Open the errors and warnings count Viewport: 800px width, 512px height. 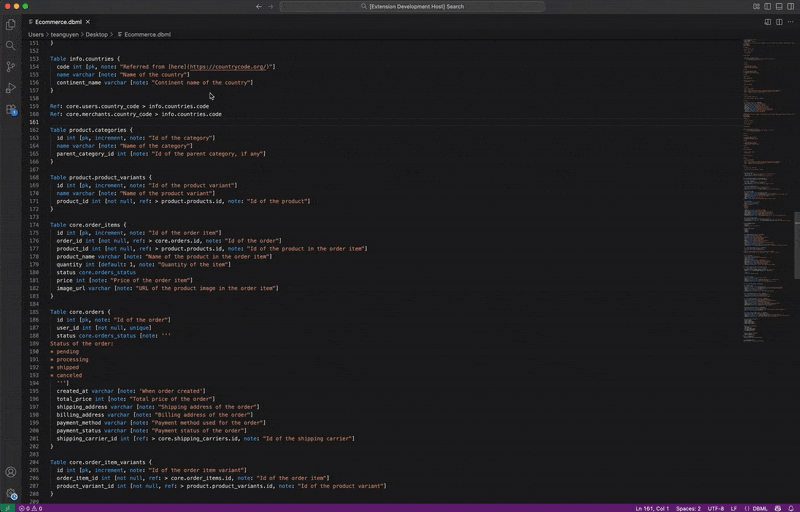tap(31, 508)
